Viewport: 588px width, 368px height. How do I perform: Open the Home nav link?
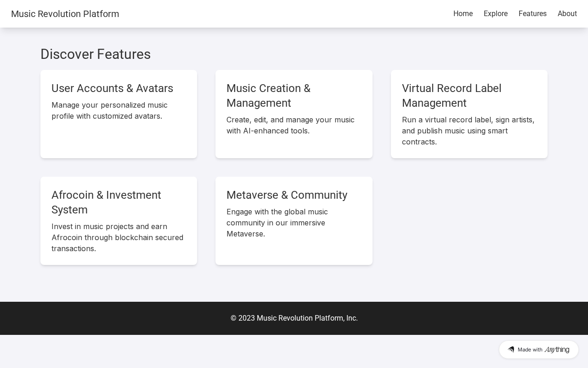pyautogui.click(x=463, y=14)
